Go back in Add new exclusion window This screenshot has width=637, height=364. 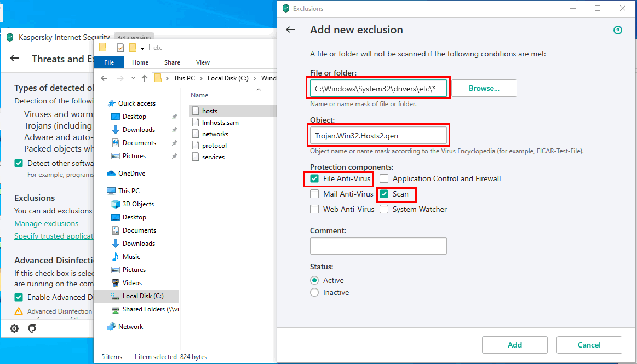point(290,30)
